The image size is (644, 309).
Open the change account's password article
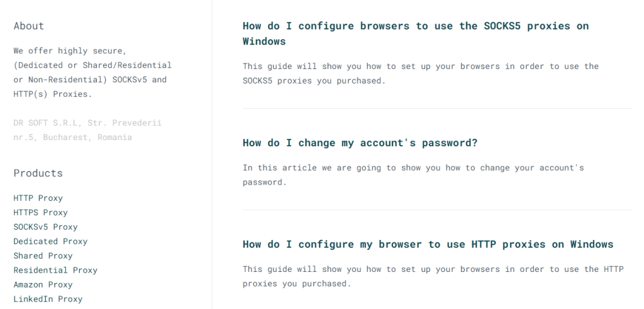click(x=360, y=143)
